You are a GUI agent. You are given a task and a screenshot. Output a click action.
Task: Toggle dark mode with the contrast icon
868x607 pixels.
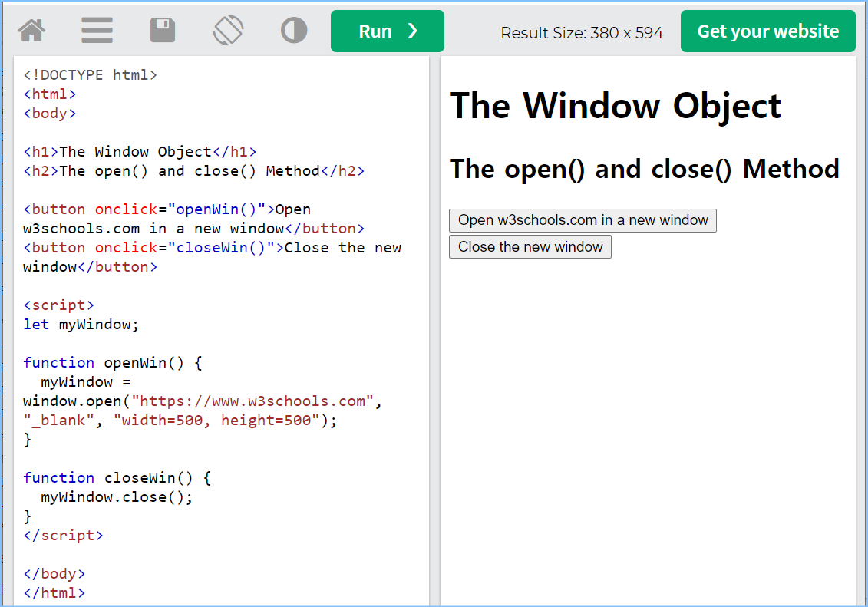pos(294,31)
